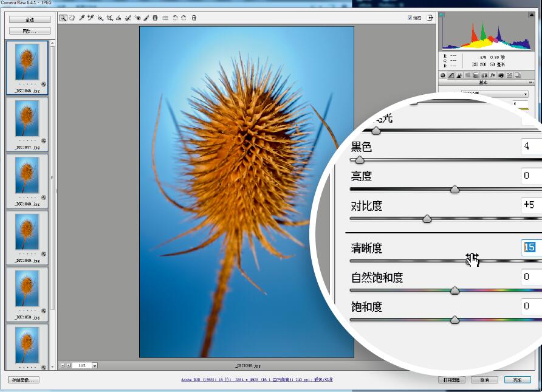
Task: Click the trash icon to mark for deletion
Action: 194,18
